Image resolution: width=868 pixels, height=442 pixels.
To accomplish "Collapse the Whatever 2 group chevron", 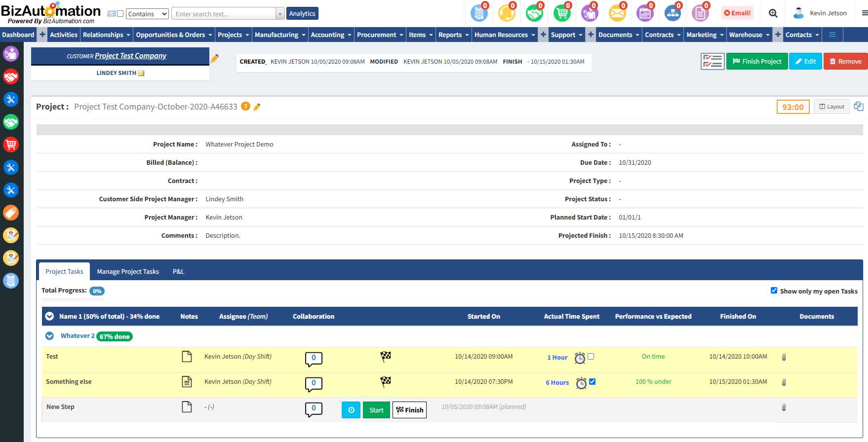I will click(49, 336).
